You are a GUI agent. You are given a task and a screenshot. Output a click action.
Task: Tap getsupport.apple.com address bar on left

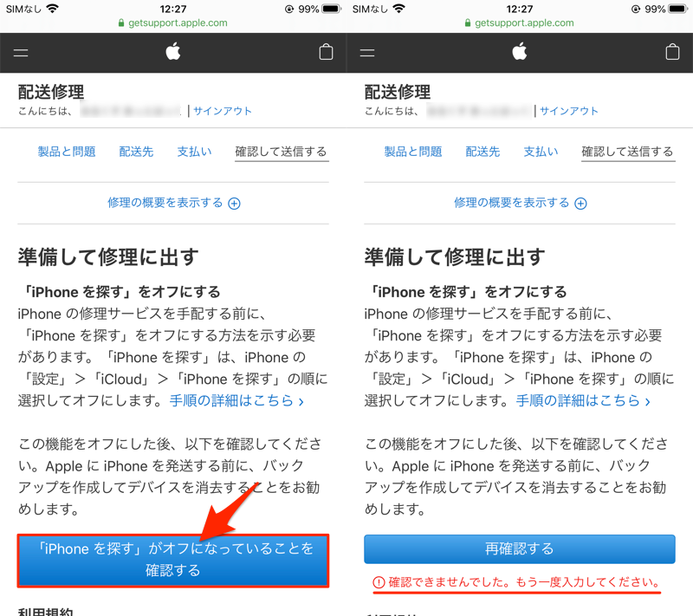pos(173,23)
